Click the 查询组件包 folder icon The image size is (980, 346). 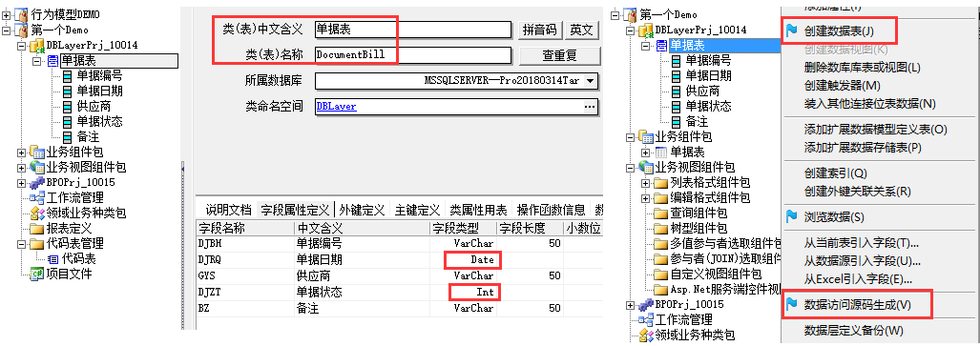tap(660, 213)
